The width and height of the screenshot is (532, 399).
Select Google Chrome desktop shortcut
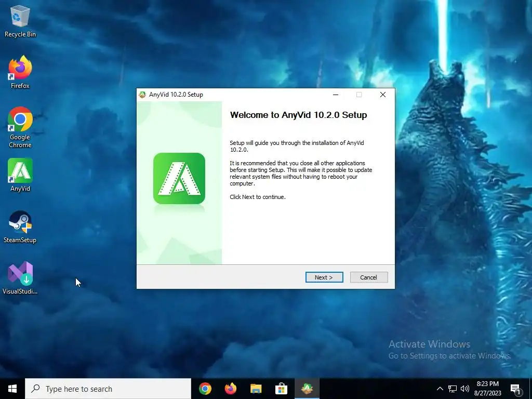tap(20, 128)
